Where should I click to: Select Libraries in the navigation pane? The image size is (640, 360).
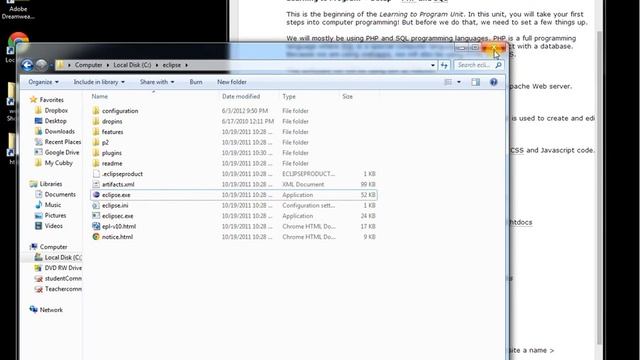[x=51, y=184]
